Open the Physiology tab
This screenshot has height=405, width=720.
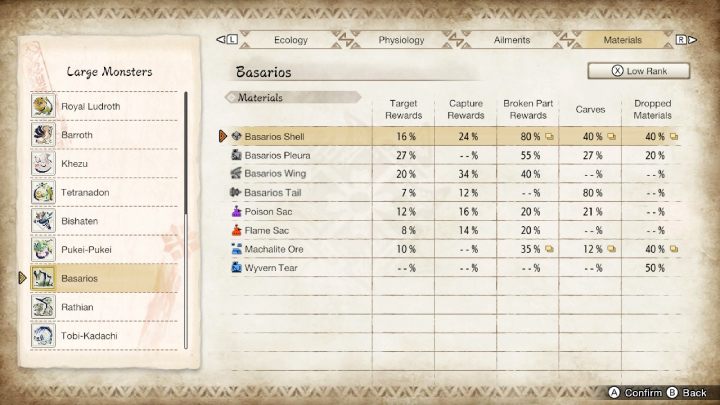[x=401, y=40]
